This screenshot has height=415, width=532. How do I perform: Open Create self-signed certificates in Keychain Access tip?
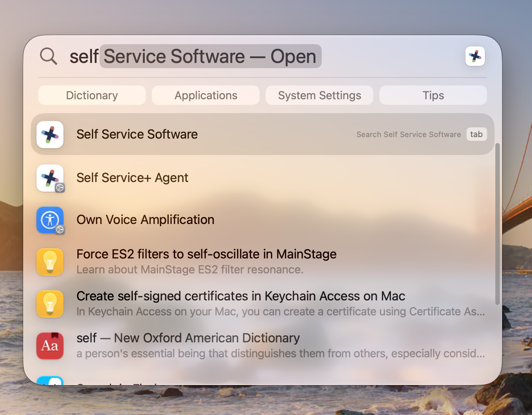(x=263, y=304)
